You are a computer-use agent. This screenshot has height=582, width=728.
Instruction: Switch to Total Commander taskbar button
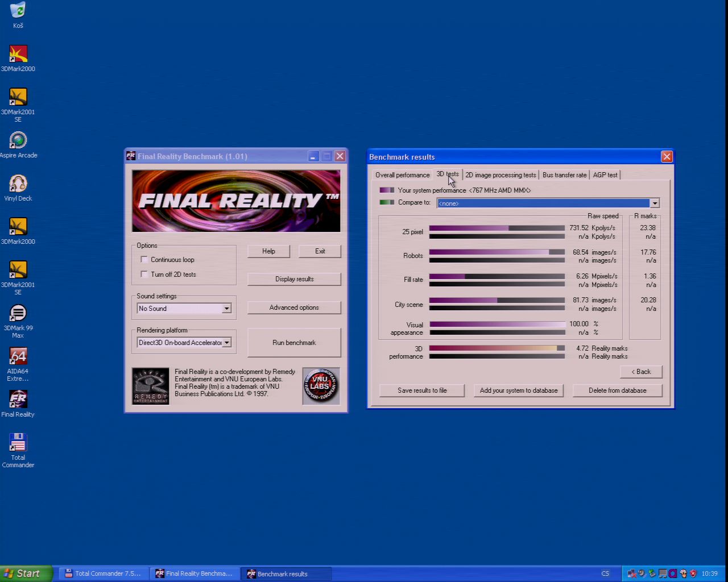105,573
